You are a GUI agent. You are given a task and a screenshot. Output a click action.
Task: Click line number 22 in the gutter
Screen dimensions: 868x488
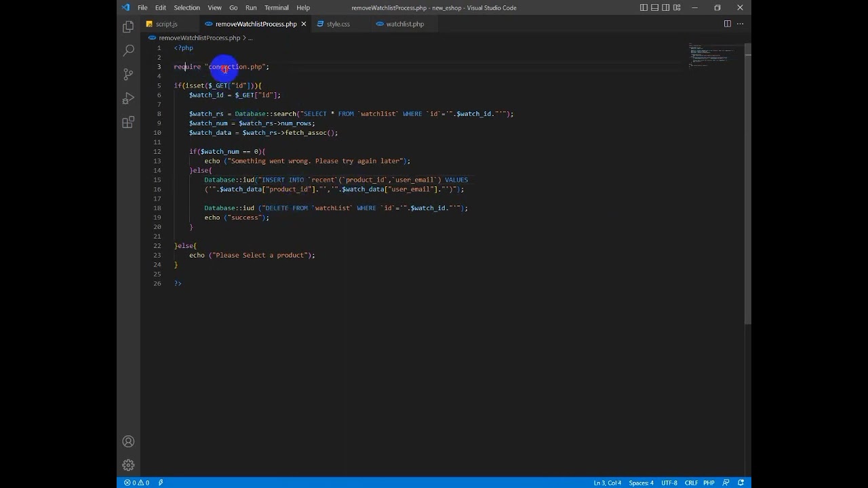[x=157, y=245]
